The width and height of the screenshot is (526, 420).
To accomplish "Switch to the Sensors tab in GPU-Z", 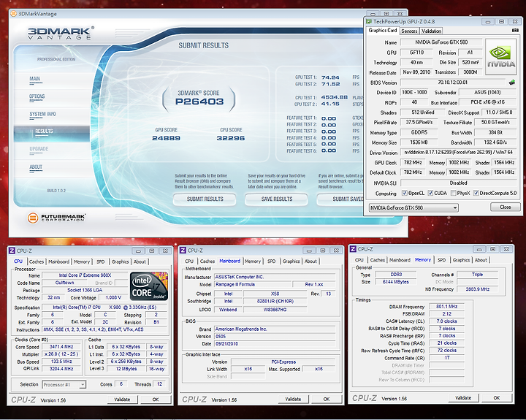I will point(409,31).
